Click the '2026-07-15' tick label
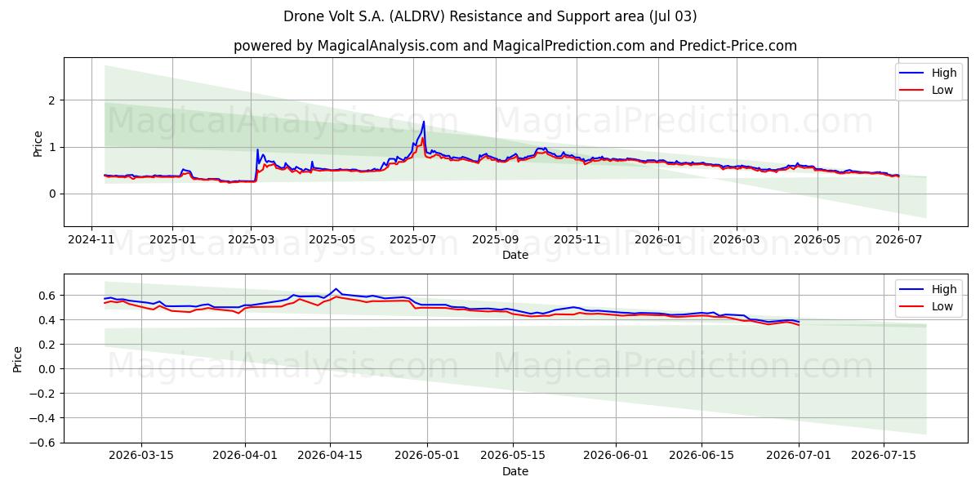Viewport: 980px width, 490px height. coord(884,456)
